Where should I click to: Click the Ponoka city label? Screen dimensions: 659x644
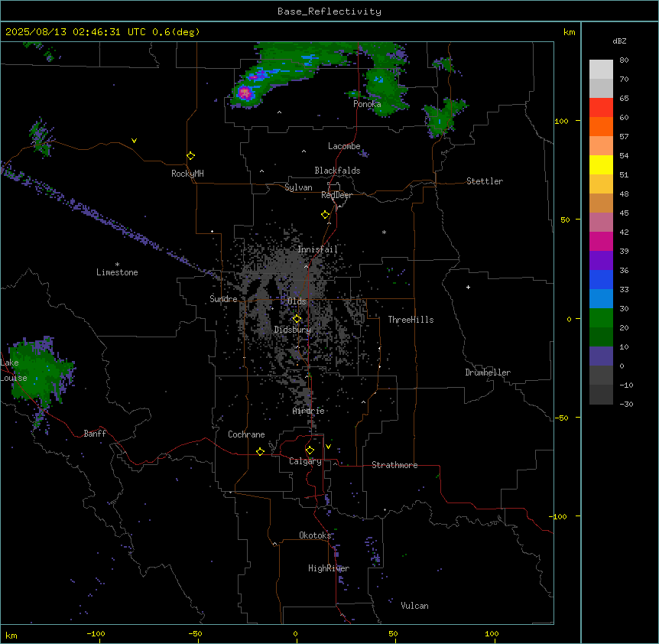pos(367,104)
